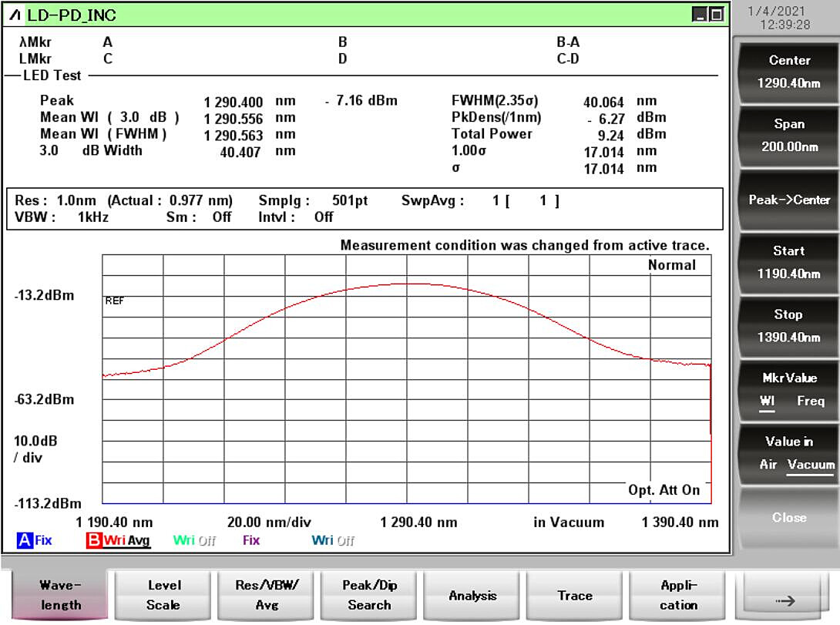This screenshot has height=625, width=840.
Task: Close the softkey side menu
Action: [789, 517]
